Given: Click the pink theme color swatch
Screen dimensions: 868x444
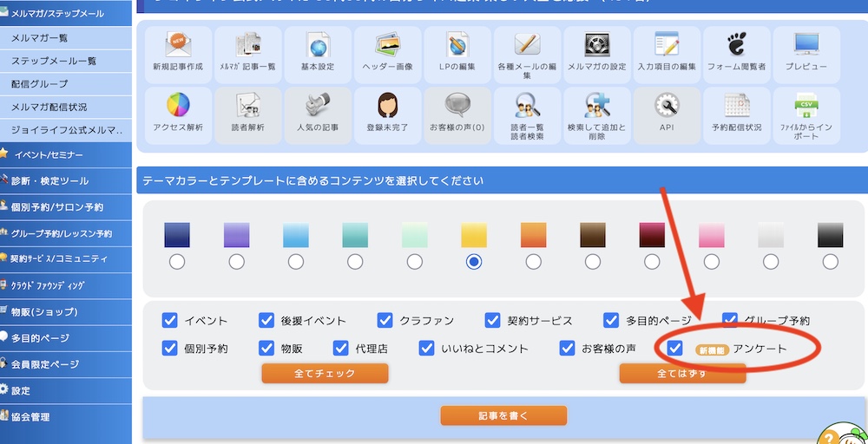Looking at the screenshot, I should click(711, 235).
